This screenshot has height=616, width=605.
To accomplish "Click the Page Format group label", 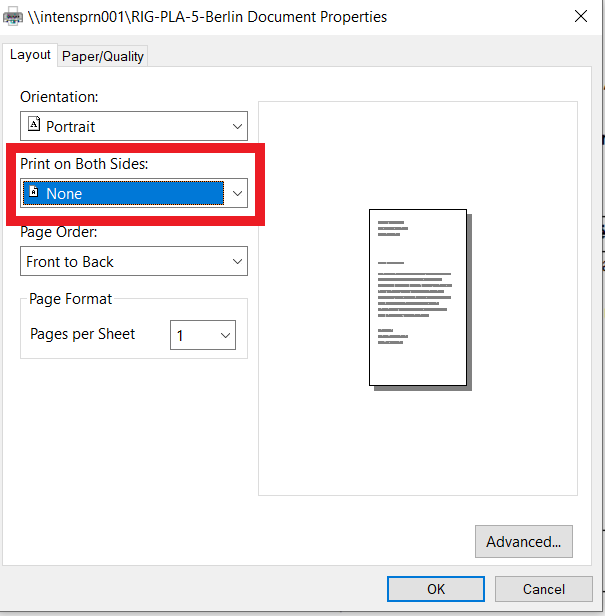I will [71, 299].
